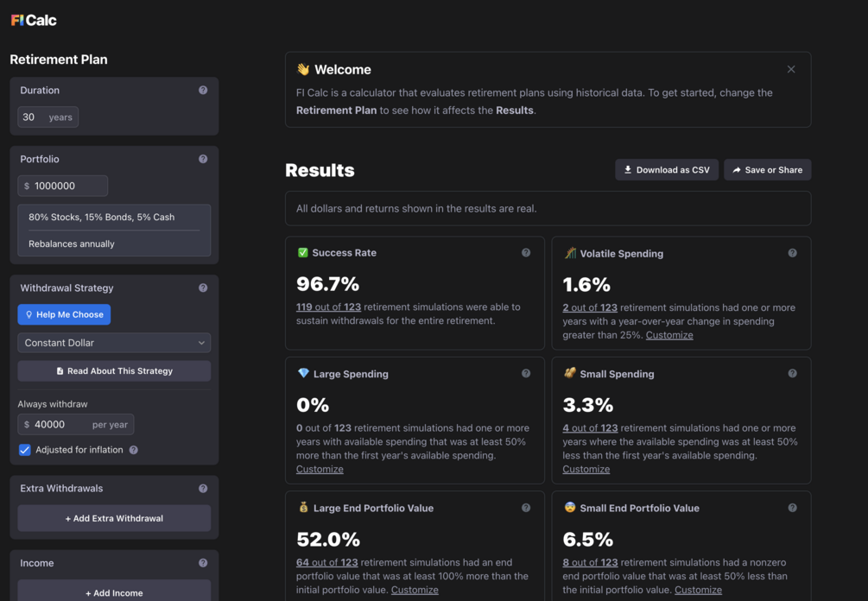The height and width of the screenshot is (601, 868).
Task: Click Save or Share button
Action: [x=767, y=170]
